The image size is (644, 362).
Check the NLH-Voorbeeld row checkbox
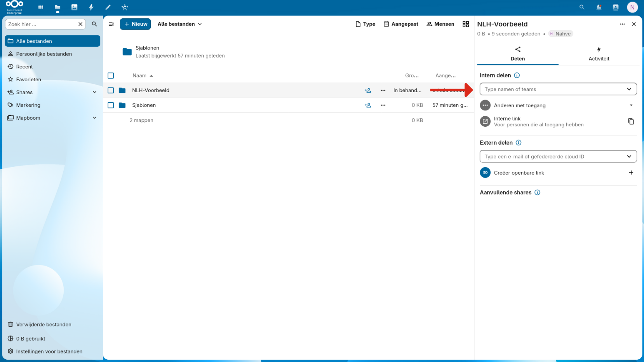pyautogui.click(x=111, y=90)
